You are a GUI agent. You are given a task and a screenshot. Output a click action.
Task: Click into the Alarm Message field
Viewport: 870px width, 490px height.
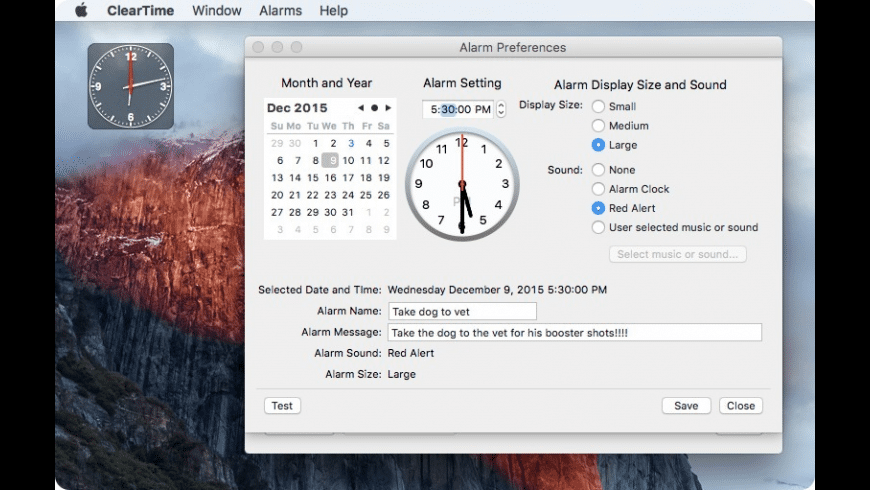(574, 332)
